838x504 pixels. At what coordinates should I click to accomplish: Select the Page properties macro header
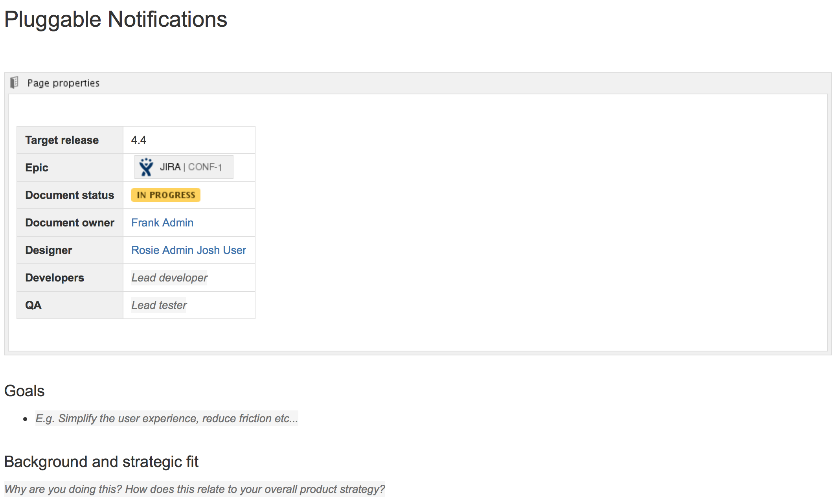click(63, 83)
